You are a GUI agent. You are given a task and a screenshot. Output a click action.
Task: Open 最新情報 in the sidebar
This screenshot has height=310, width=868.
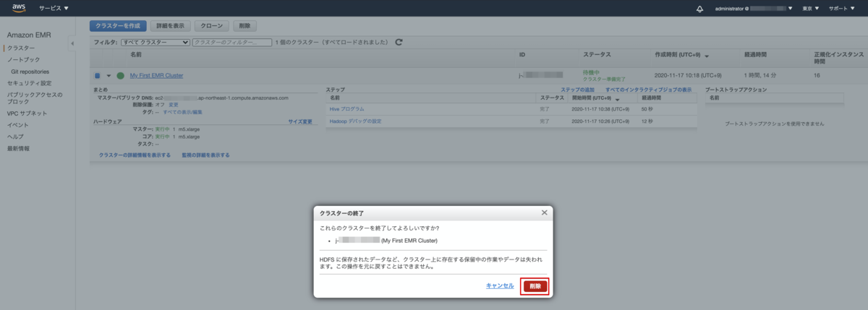point(18,148)
